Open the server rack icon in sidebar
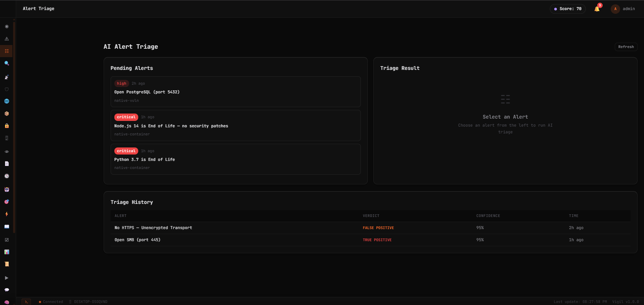This screenshot has height=305, width=644. (x=6, y=138)
